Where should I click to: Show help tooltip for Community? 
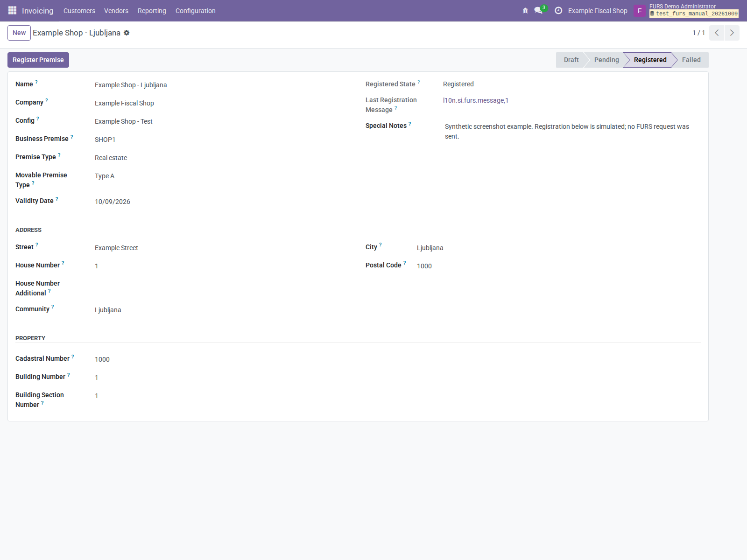[x=53, y=307]
